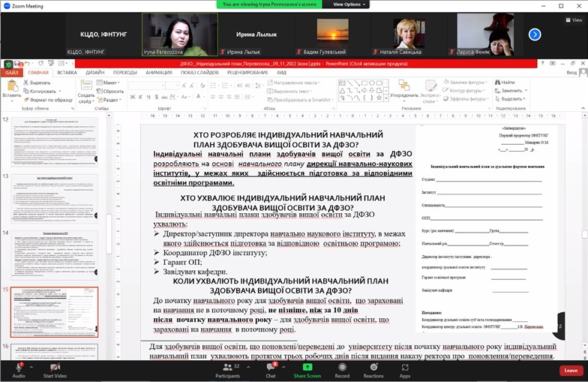
Task: Open the View layout button
Action: [x=573, y=20]
